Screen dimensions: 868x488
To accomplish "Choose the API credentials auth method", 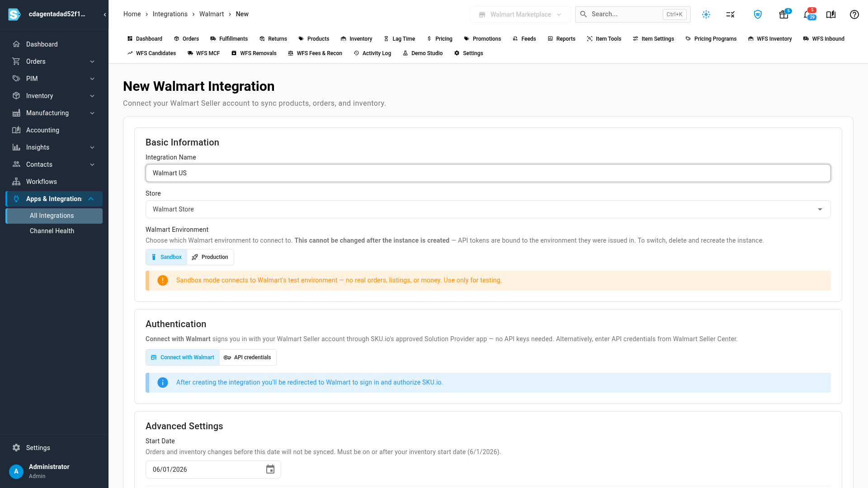I will (248, 357).
